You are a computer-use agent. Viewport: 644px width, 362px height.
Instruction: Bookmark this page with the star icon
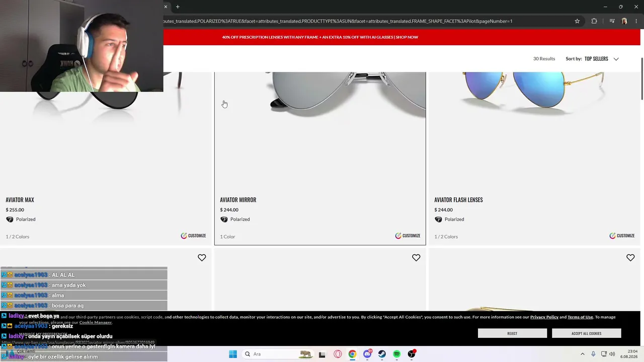click(x=577, y=21)
